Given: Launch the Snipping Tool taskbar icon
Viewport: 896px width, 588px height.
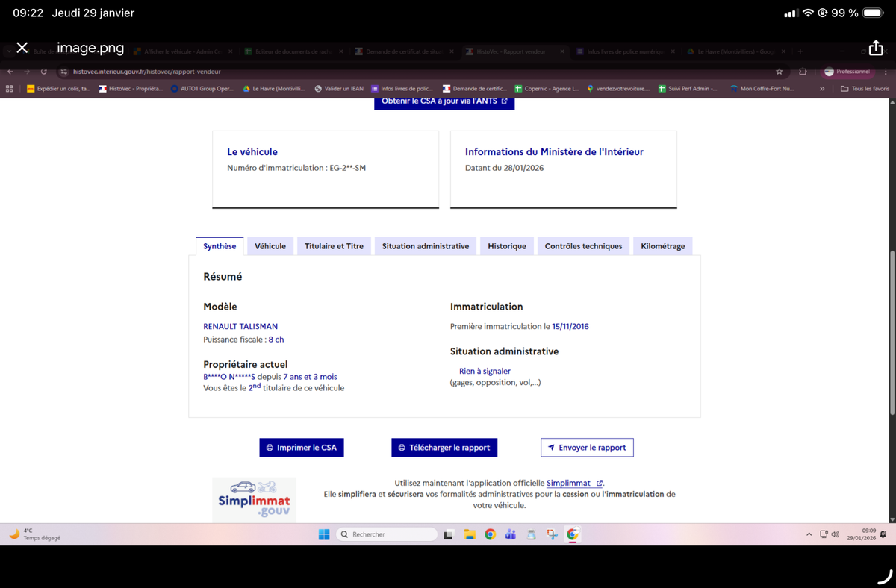Looking at the screenshot, I should [552, 534].
